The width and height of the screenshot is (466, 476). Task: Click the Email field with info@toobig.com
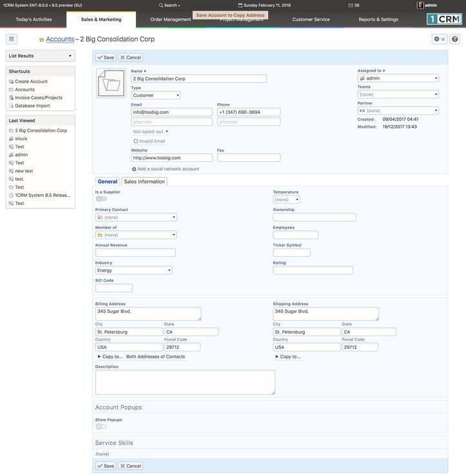tap(171, 112)
